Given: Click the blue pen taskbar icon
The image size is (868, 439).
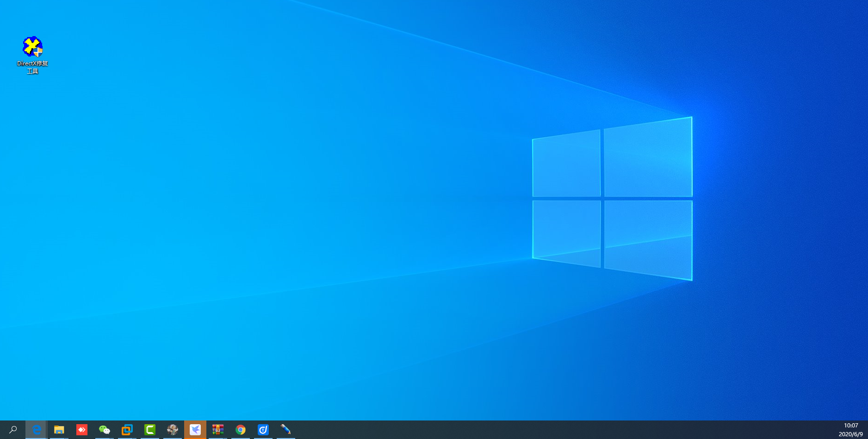Looking at the screenshot, I should [285, 430].
